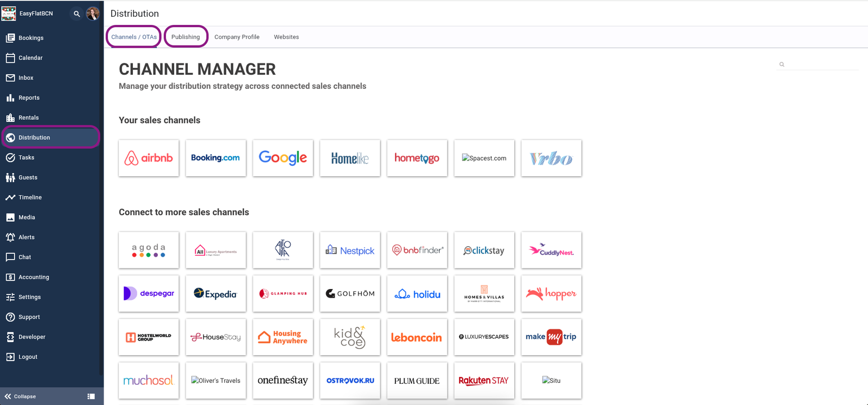Open the user profile avatar
Image resolution: width=868 pixels, height=405 pixels.
(93, 14)
